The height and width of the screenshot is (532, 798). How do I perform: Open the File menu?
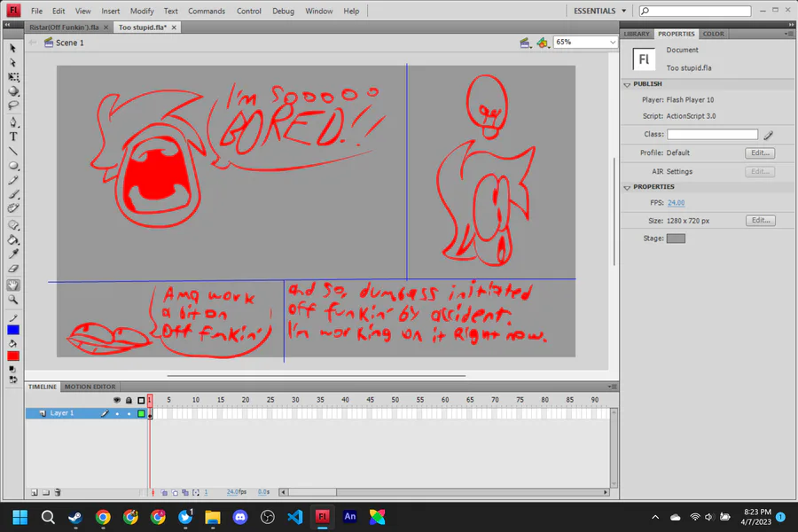coord(36,11)
